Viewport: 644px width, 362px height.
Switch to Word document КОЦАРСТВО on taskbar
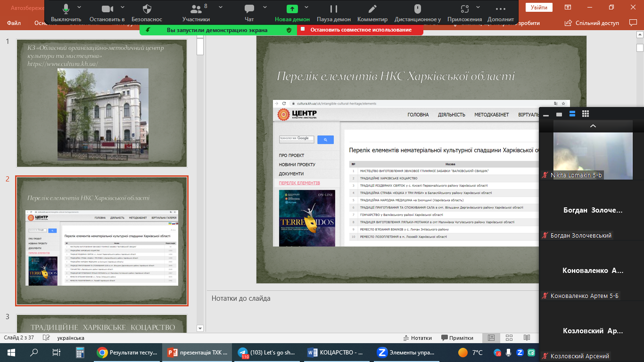[338, 352]
